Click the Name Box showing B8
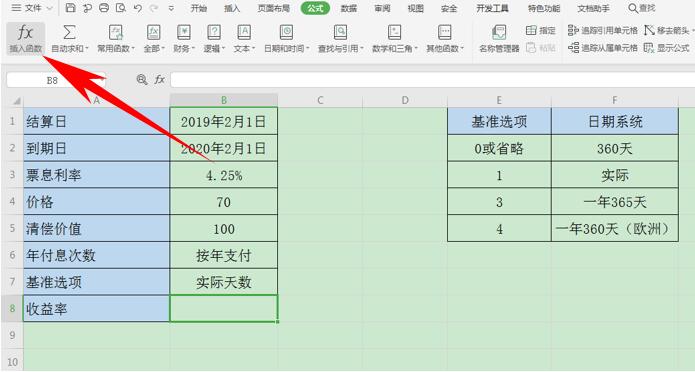695x372 pixels. (x=56, y=80)
